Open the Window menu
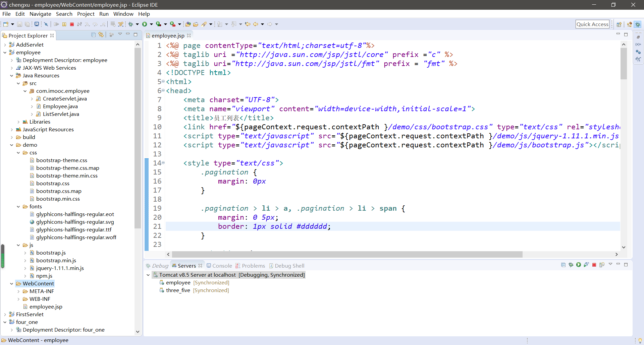The height and width of the screenshot is (345, 644). click(x=123, y=14)
